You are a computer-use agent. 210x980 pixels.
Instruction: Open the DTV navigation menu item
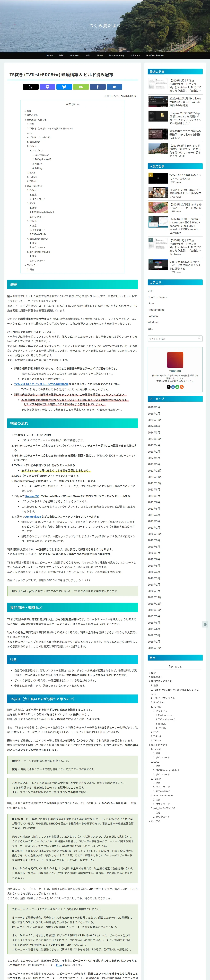click(x=61, y=56)
